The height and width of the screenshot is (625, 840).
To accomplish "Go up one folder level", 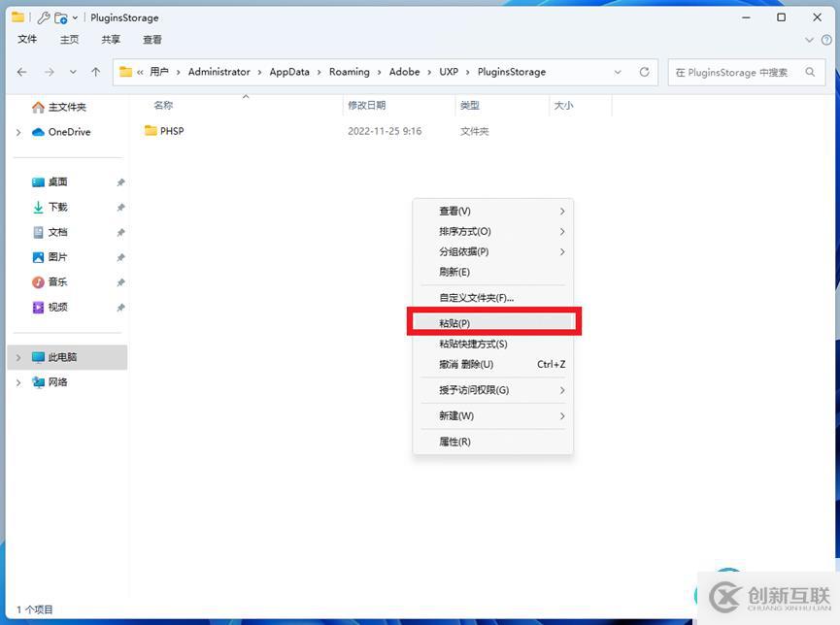I will [x=96, y=72].
